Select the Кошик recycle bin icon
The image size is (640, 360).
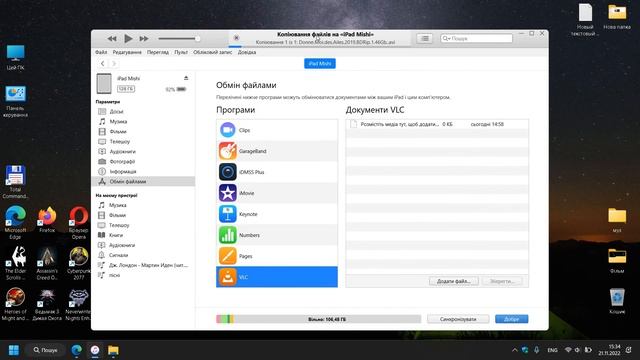(617, 301)
